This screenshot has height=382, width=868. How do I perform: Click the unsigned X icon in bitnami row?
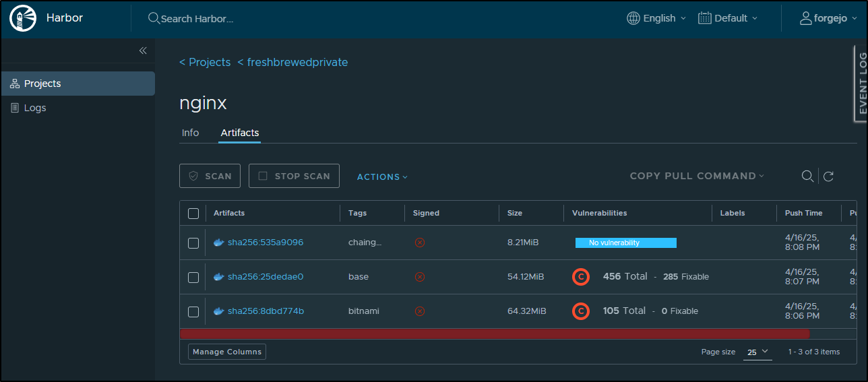point(420,311)
